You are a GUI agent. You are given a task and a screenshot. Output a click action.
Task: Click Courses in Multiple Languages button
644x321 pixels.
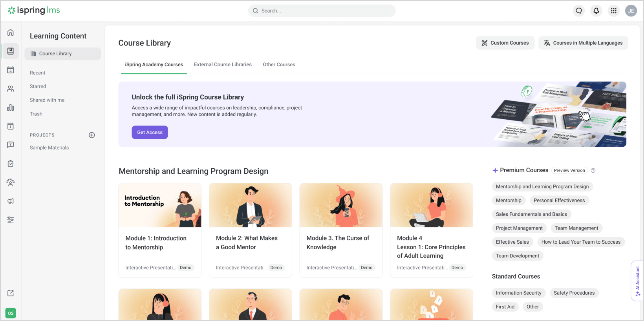583,43
